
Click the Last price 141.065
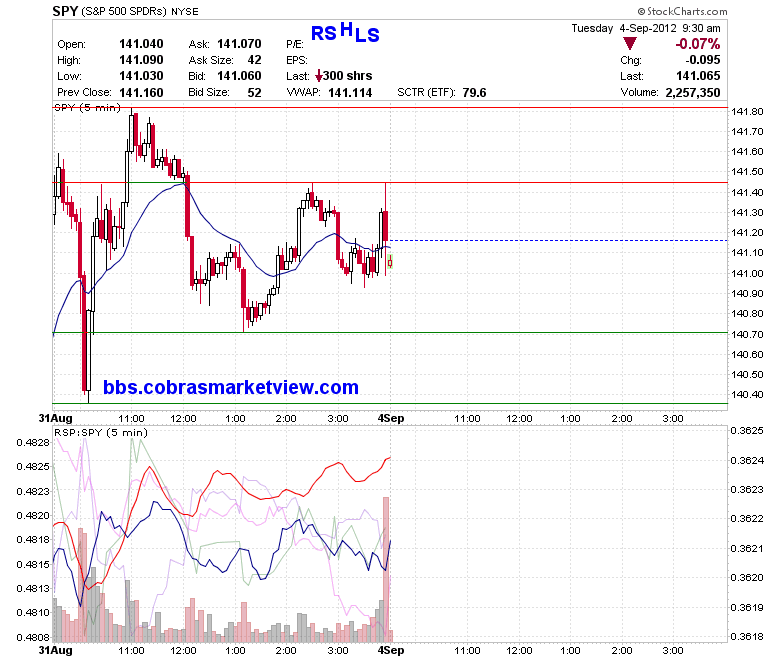[x=698, y=76]
